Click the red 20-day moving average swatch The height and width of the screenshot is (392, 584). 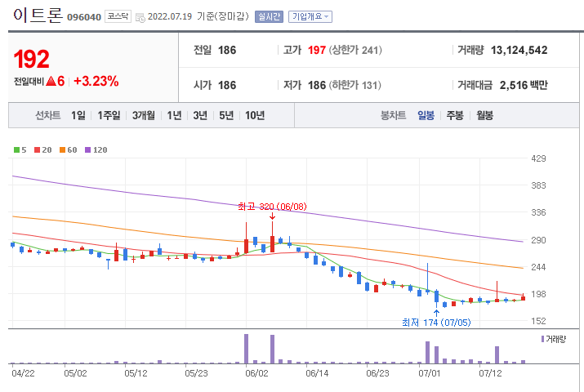coord(37,150)
